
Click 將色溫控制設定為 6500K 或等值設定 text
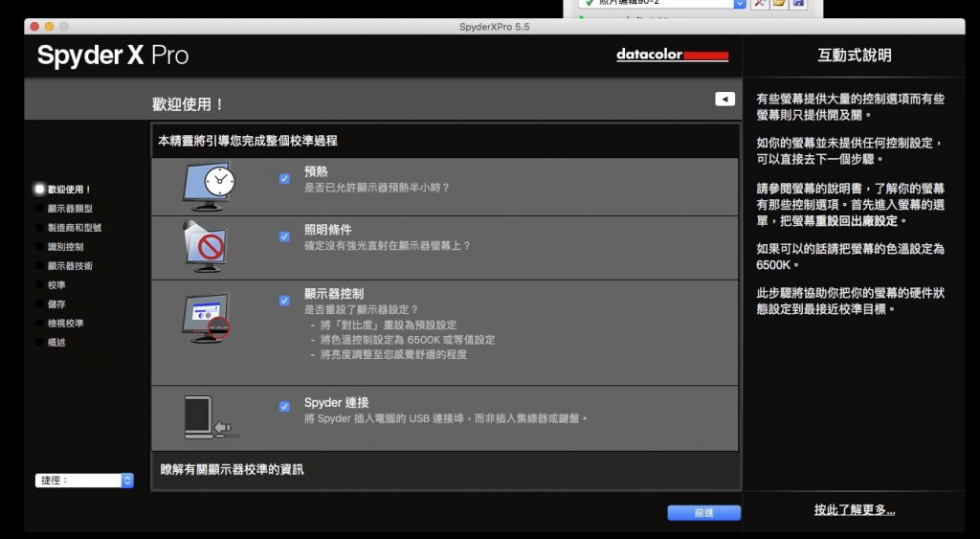tap(408, 340)
